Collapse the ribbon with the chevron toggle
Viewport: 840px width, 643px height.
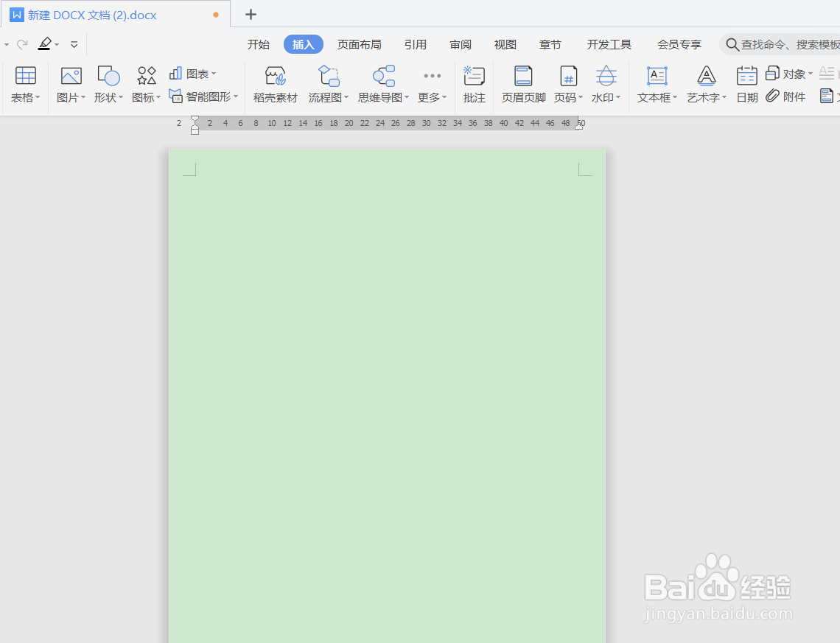[x=74, y=44]
